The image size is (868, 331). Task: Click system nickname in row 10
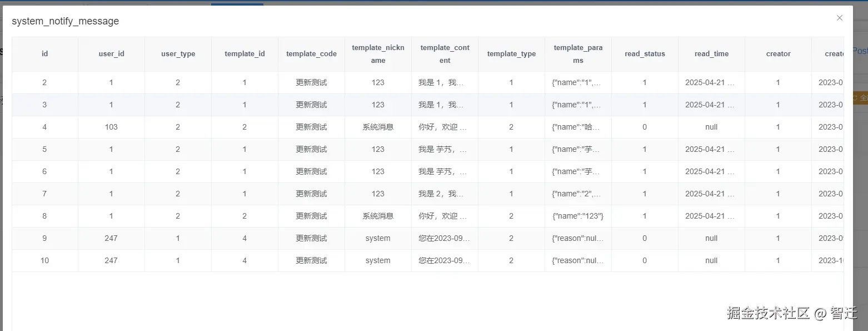(x=378, y=260)
